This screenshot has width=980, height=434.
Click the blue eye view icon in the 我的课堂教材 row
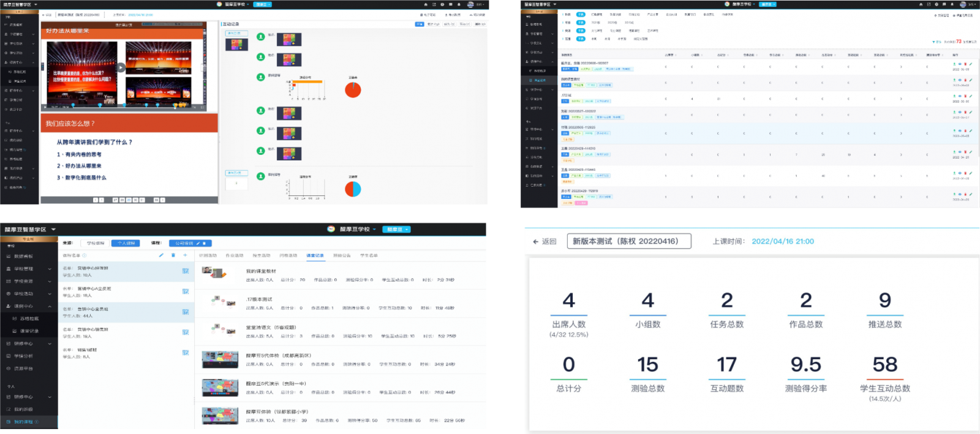[x=960, y=80]
